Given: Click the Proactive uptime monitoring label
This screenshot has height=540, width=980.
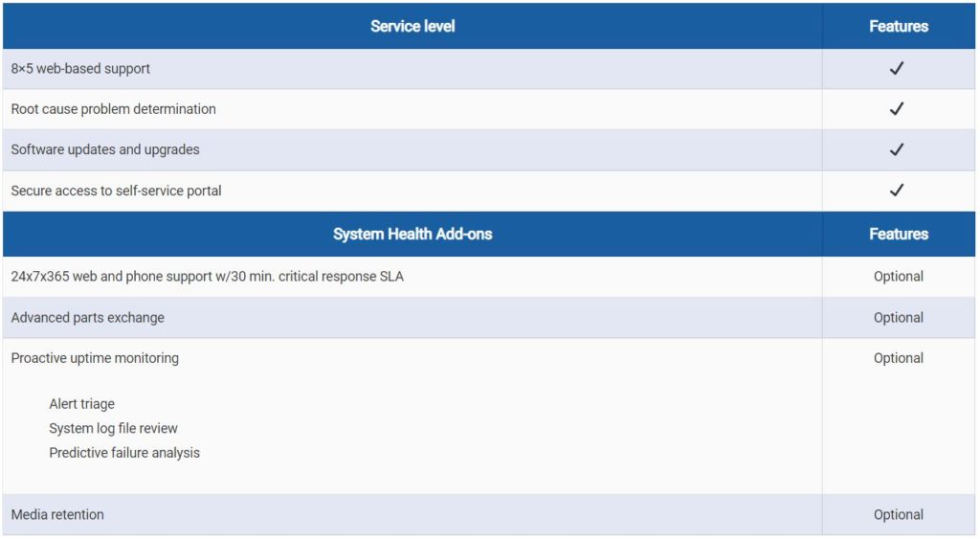Looking at the screenshot, I should tap(95, 358).
